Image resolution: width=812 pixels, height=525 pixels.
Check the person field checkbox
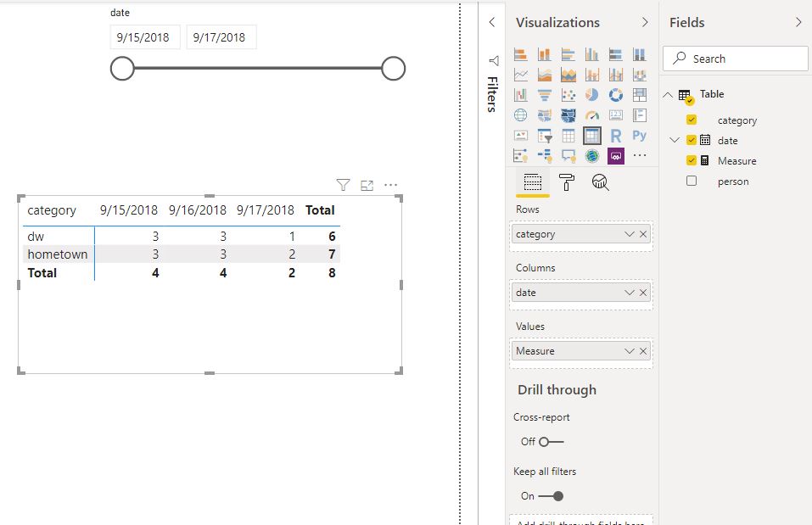point(692,181)
